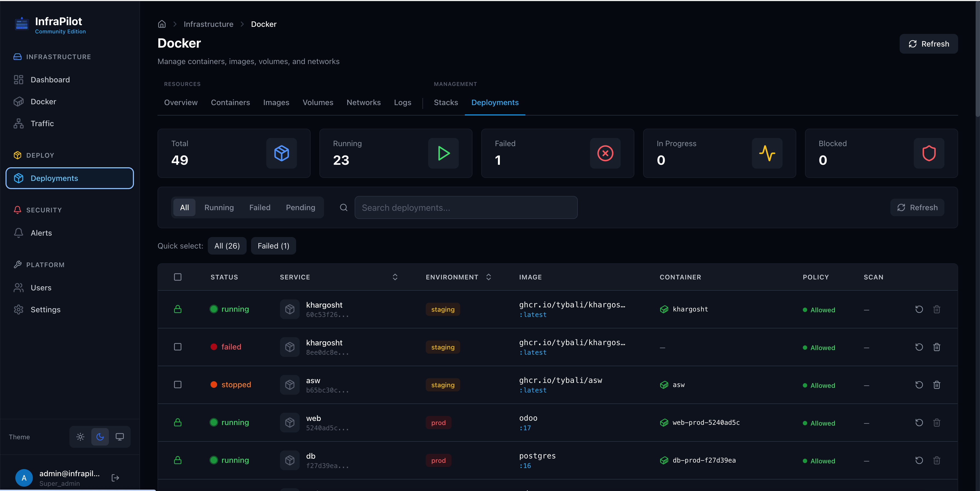Open the Stacks tab
Screen dimensions: 980x491
coord(446,102)
